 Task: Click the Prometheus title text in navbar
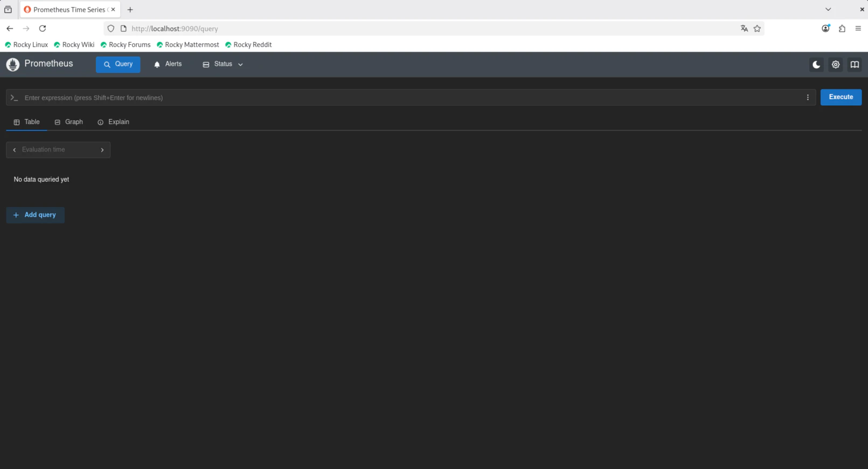48,64
